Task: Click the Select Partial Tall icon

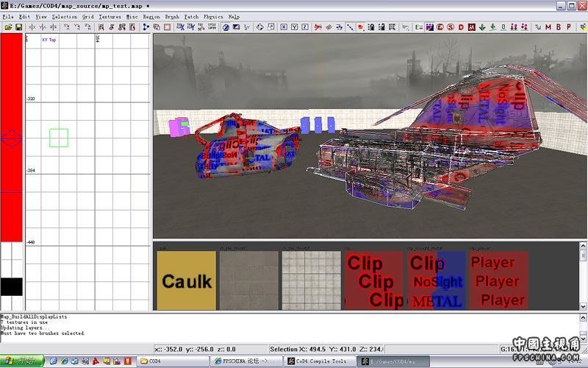Action: pos(122,27)
